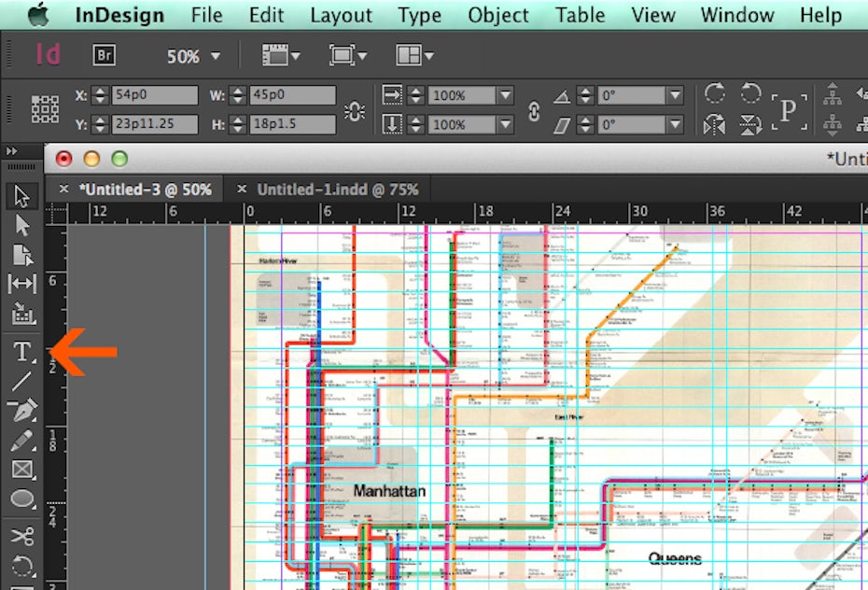Viewport: 868px width, 590px height.
Task: Set the reference point locator grid
Action: (45, 109)
